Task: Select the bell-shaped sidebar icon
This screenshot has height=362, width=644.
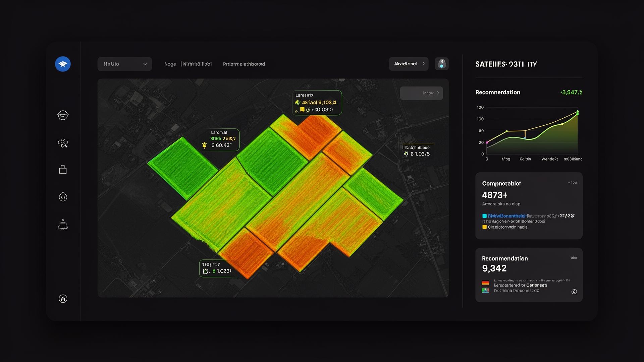Action: pyautogui.click(x=63, y=224)
